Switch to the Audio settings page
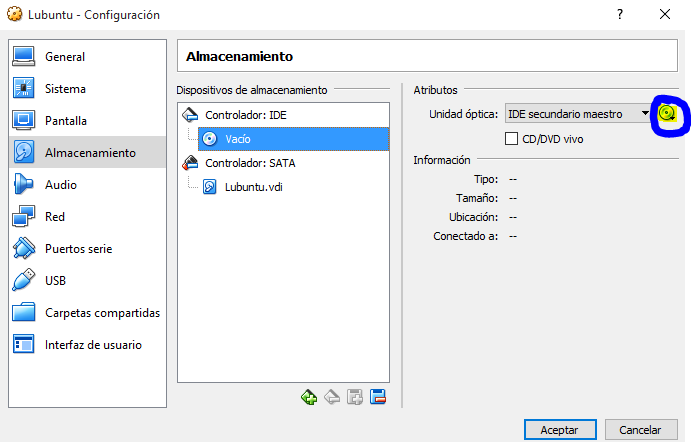Viewport: 691px width, 442px height. 61,185
